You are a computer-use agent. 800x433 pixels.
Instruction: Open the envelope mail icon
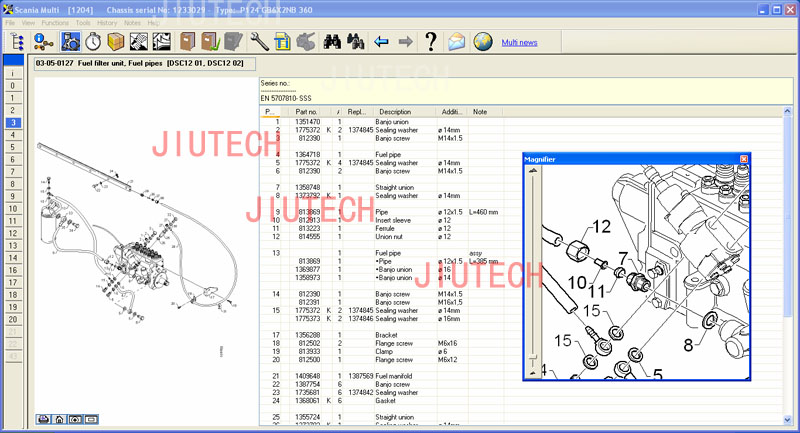coord(457,42)
